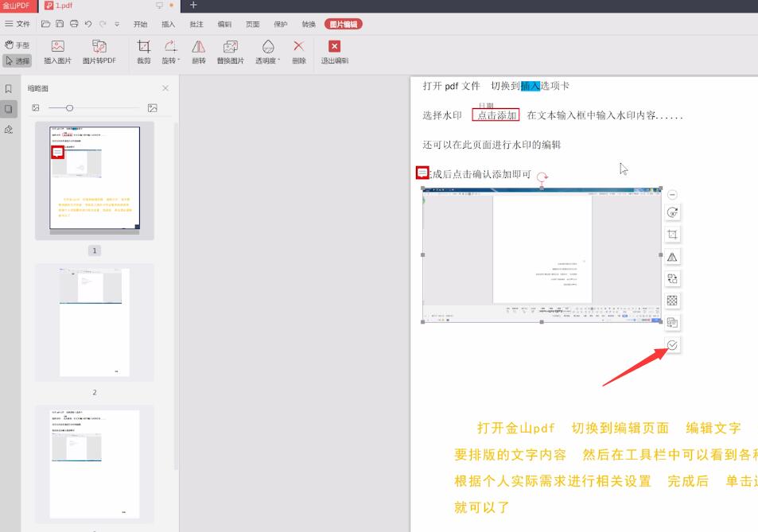758x532 pixels.
Task: Activate the 选择 select tool
Action: pos(17,61)
